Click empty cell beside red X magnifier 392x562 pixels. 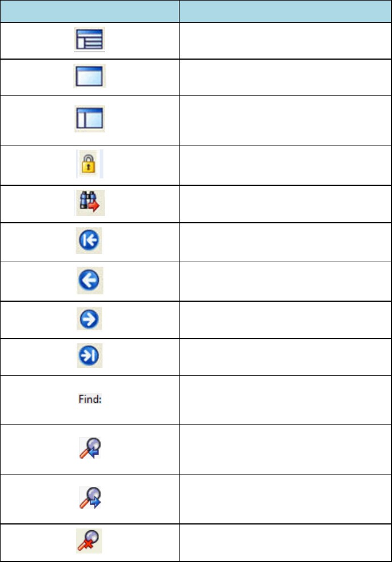(x=285, y=543)
